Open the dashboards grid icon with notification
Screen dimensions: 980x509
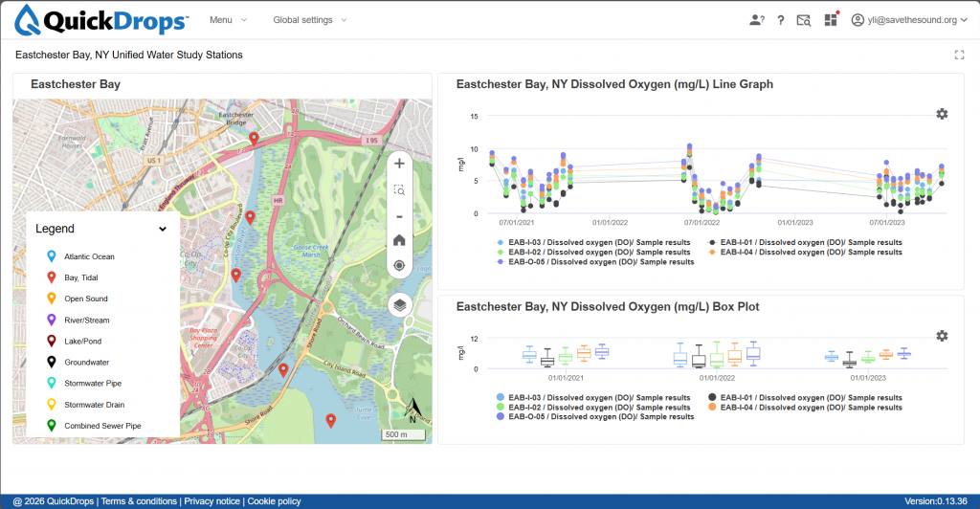(x=832, y=19)
